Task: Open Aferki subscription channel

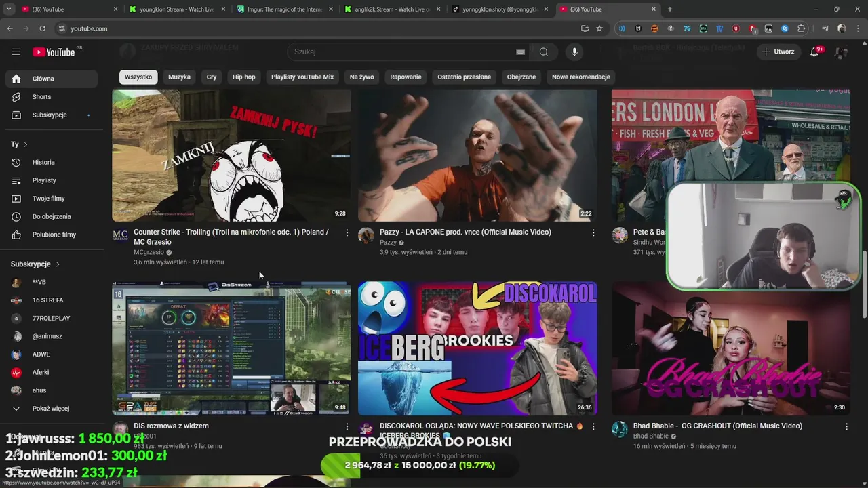Action: (52, 372)
